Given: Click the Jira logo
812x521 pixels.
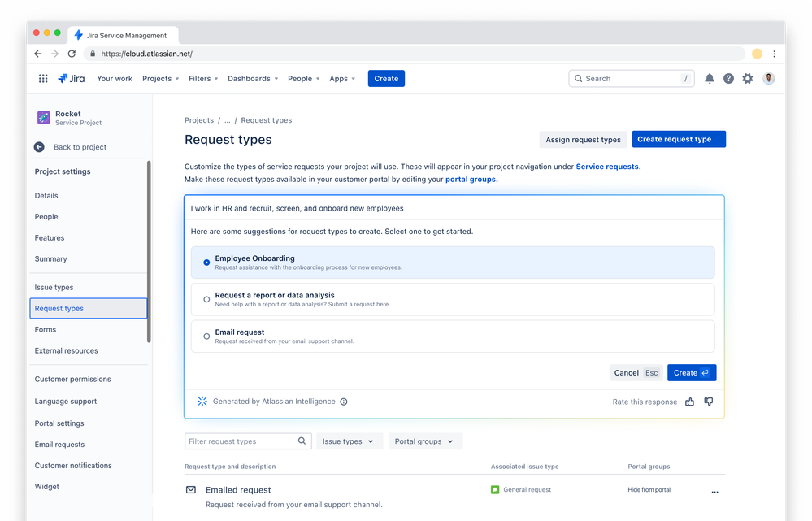Looking at the screenshot, I should (x=71, y=78).
